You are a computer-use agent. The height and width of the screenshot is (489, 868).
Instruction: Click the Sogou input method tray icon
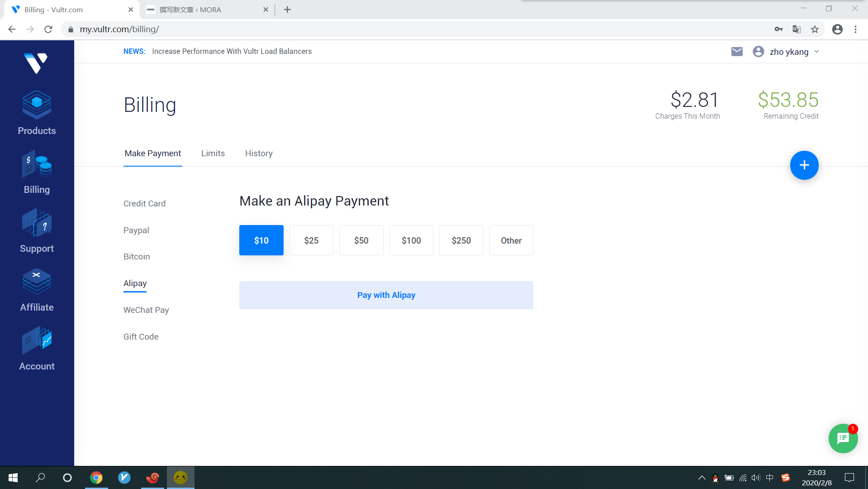click(x=786, y=478)
